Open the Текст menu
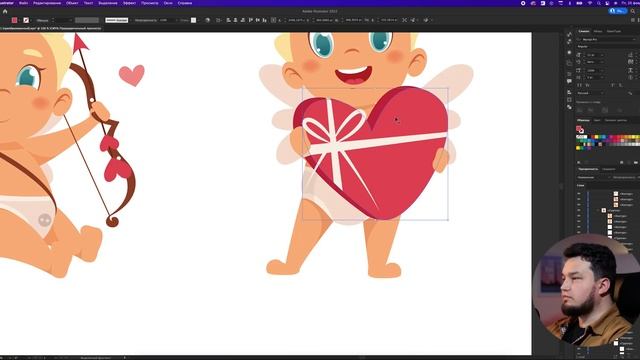640x360 pixels. point(88,3)
